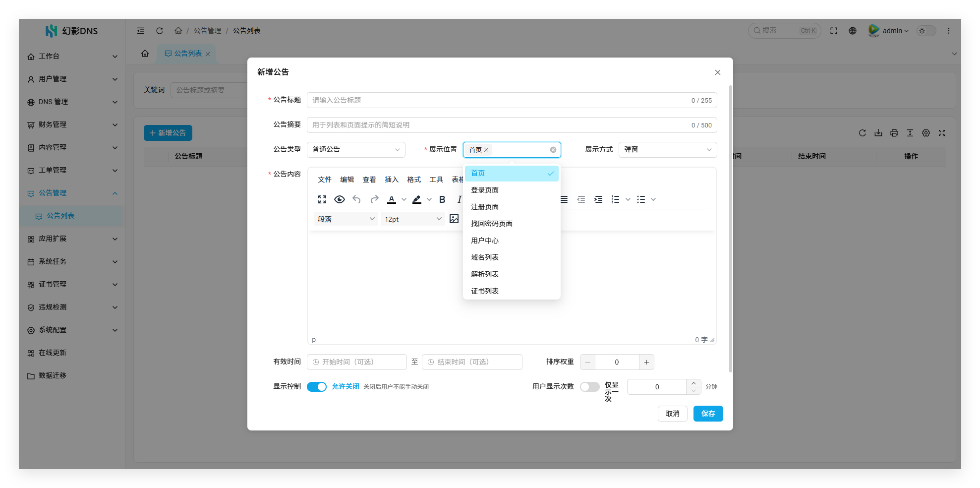The width and height of the screenshot is (980, 488).
Task: Open the 12pt font size dropdown
Action: click(x=413, y=219)
